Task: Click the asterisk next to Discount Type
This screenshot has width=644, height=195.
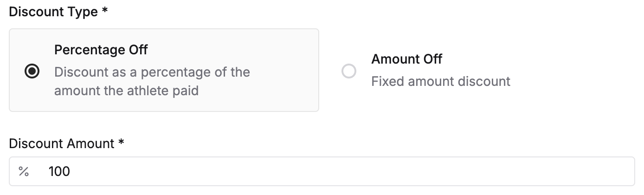Action: click(x=105, y=11)
